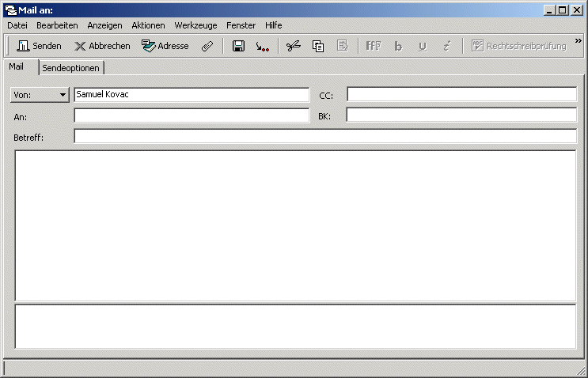
Task: Click the copy icon
Action: 318,46
